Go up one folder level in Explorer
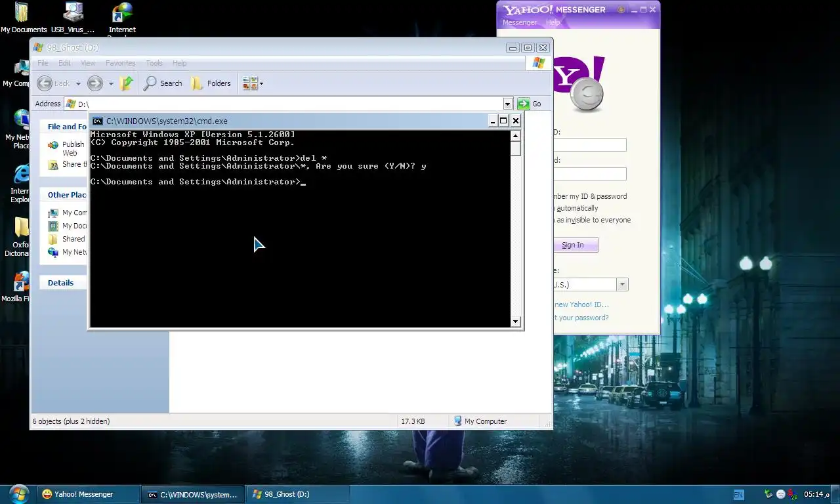The height and width of the screenshot is (504, 840). (127, 83)
